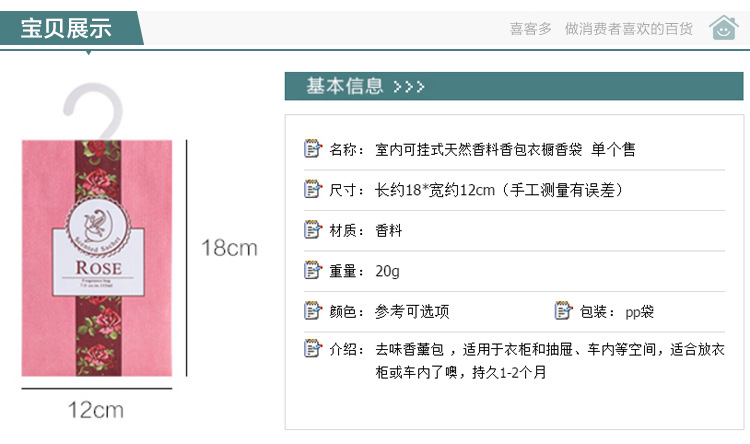Click the product name text after 名称
Screen dimensions: 750x444
[505, 150]
